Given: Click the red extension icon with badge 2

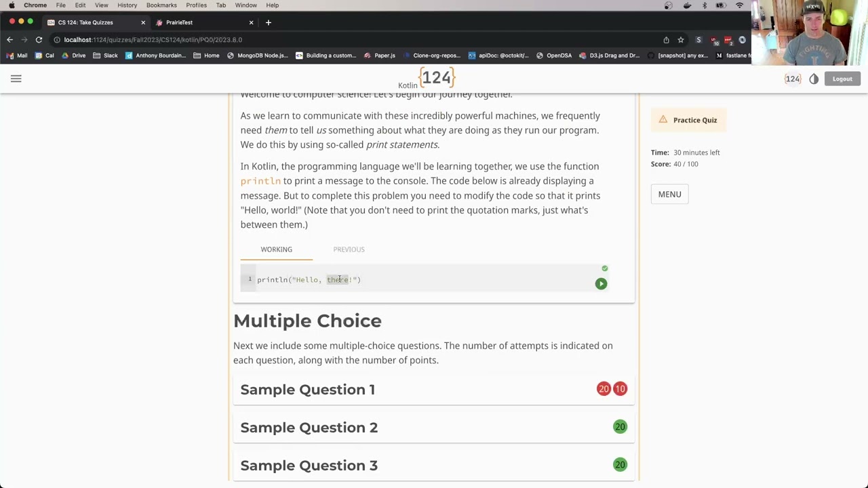Looking at the screenshot, I should pos(728,41).
